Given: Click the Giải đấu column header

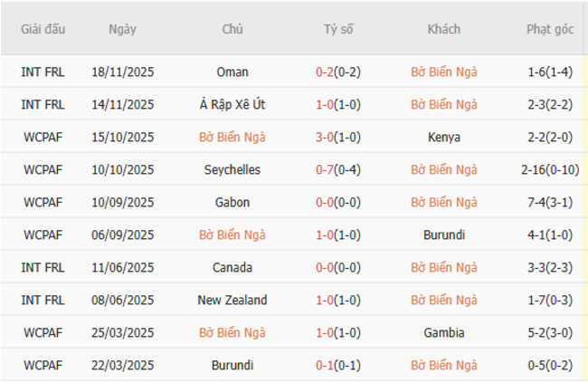Looking at the screenshot, I should [x=43, y=29].
